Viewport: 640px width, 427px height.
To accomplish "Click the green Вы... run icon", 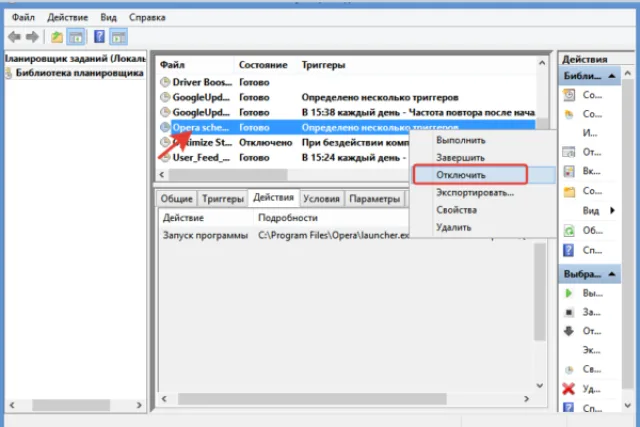I will click(x=569, y=293).
